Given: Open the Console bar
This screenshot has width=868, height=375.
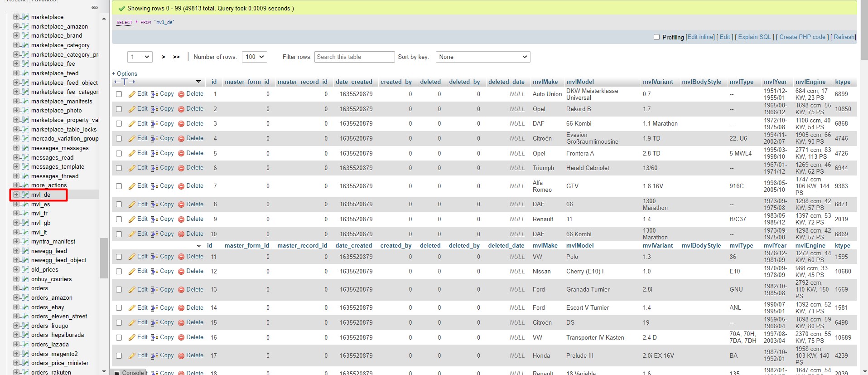Looking at the screenshot, I should [x=130, y=372].
